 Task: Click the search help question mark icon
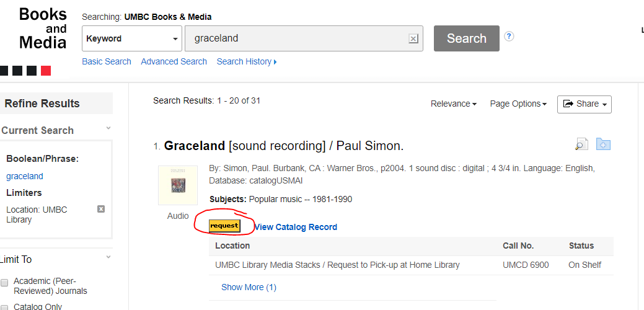point(509,36)
